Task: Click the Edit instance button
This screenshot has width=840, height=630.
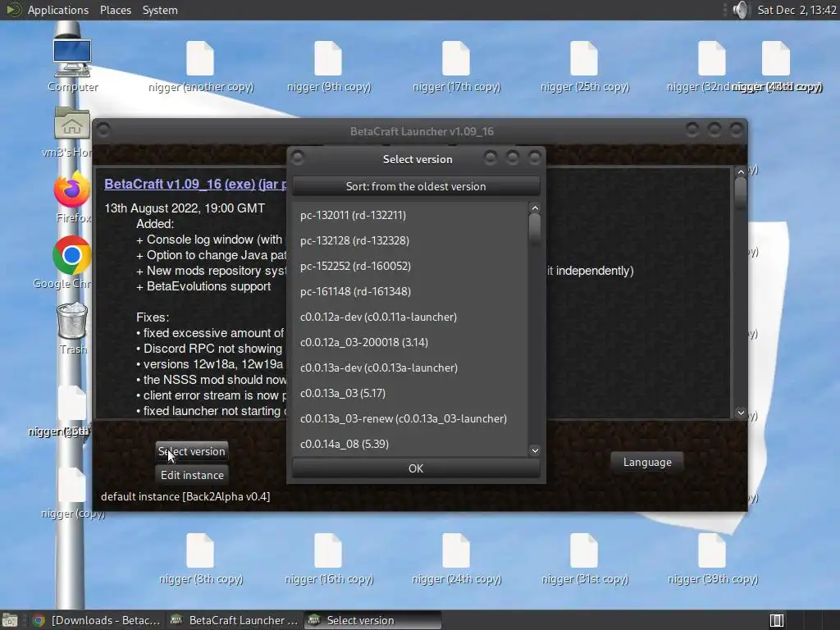Action: tap(192, 475)
